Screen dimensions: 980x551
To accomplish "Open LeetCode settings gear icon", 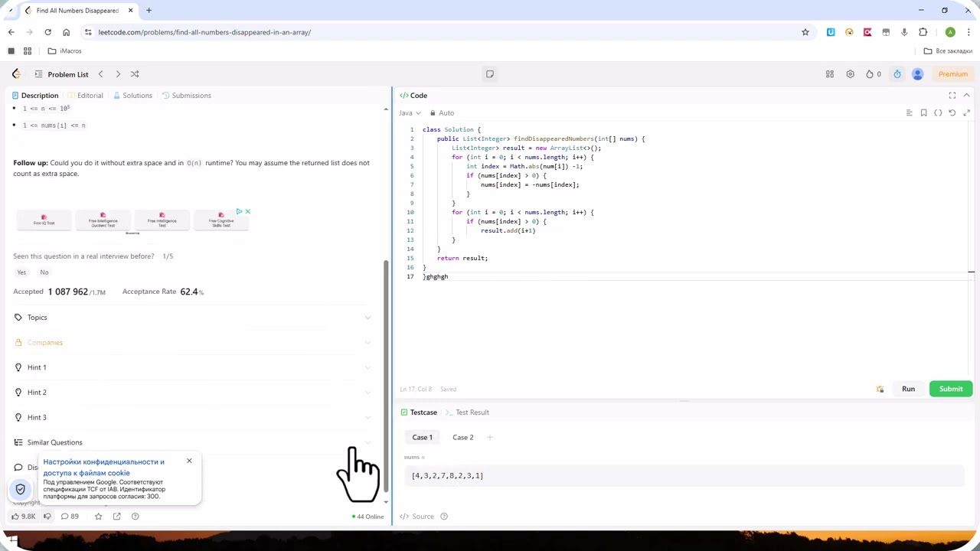I will (x=850, y=74).
